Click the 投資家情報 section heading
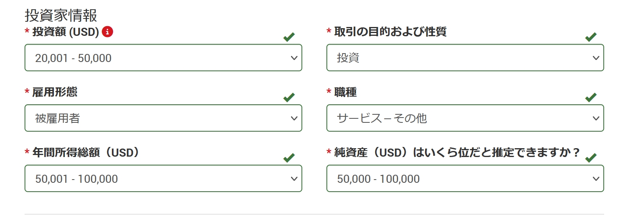Screen dimensions: 644x215 [x=61, y=15]
